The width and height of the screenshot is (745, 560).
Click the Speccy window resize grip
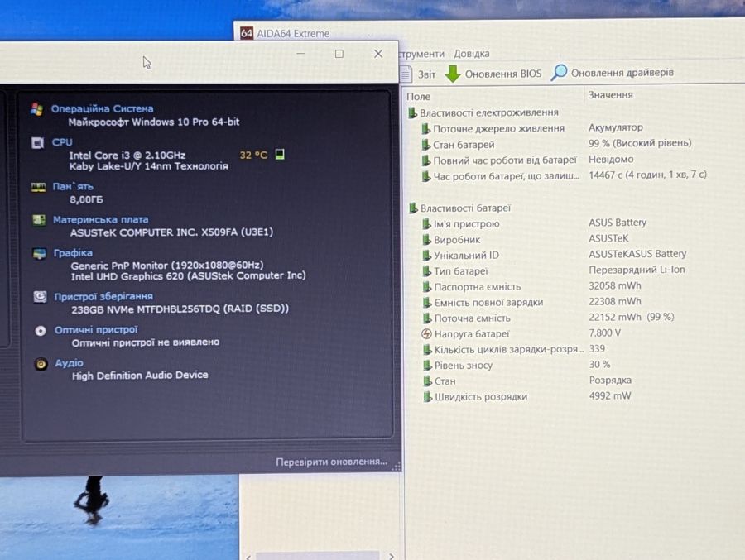click(x=397, y=467)
